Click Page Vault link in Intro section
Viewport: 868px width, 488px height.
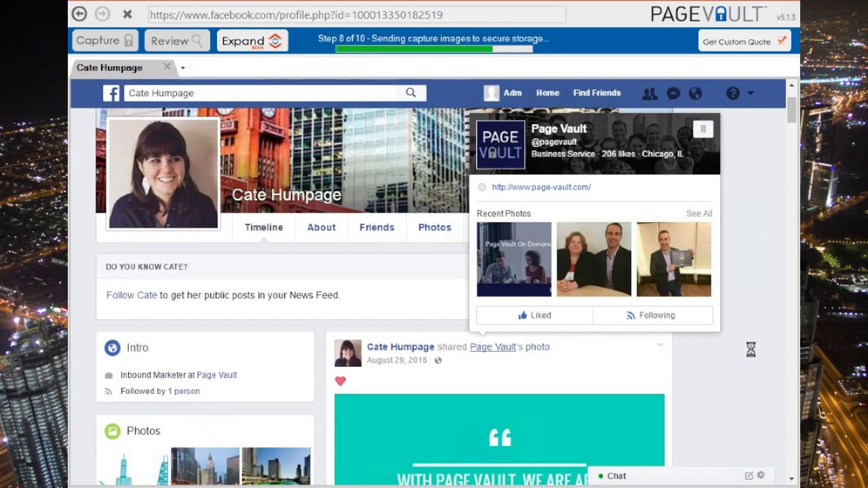pos(217,375)
